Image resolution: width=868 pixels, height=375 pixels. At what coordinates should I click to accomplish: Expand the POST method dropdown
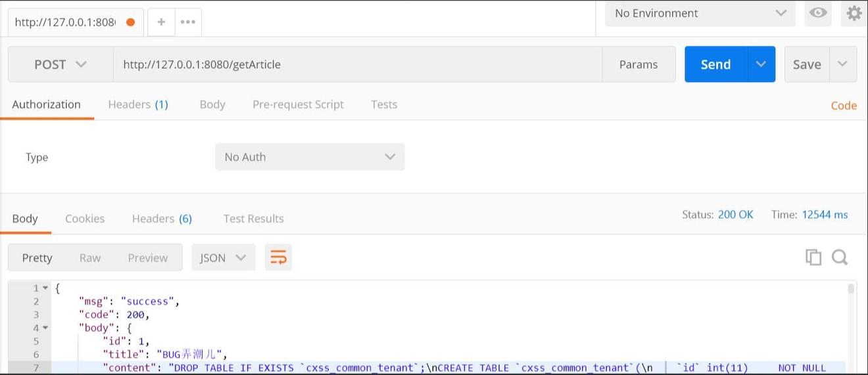coord(60,64)
